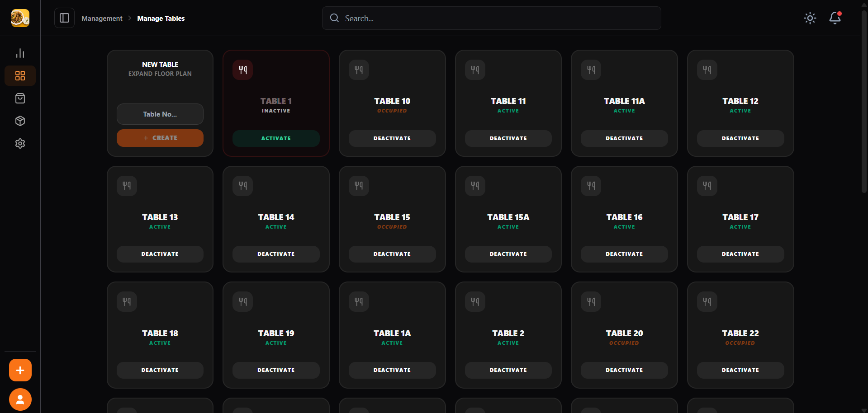Click the utensils icon on Table 15A
Screen dimensions: 868x413
pos(475,186)
